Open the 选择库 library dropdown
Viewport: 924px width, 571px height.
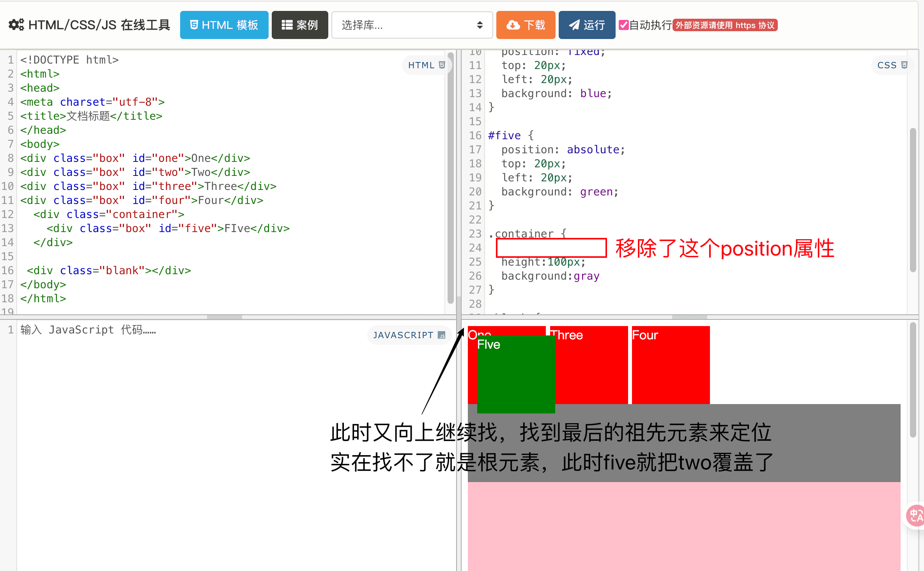coord(412,25)
